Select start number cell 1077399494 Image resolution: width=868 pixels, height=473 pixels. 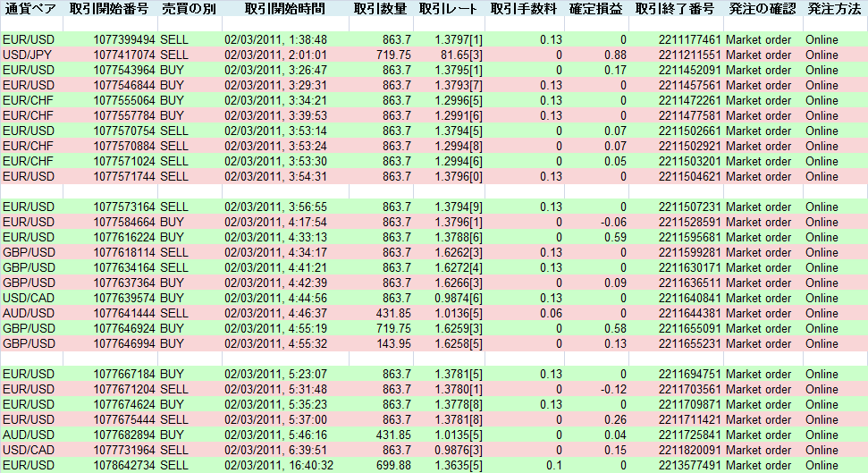(124, 40)
